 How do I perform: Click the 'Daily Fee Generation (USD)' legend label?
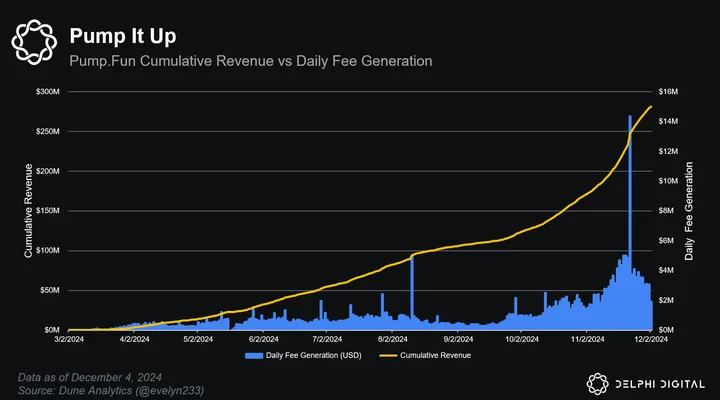(314, 355)
